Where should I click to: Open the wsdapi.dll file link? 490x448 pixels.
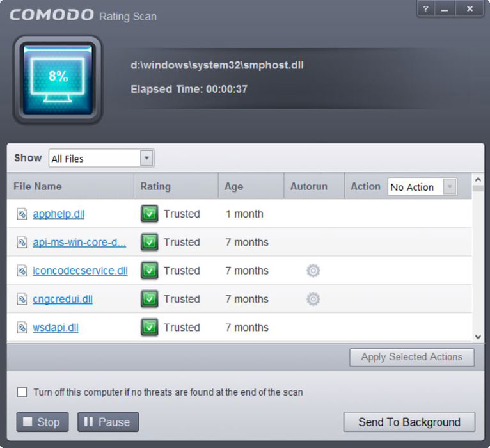coord(56,328)
